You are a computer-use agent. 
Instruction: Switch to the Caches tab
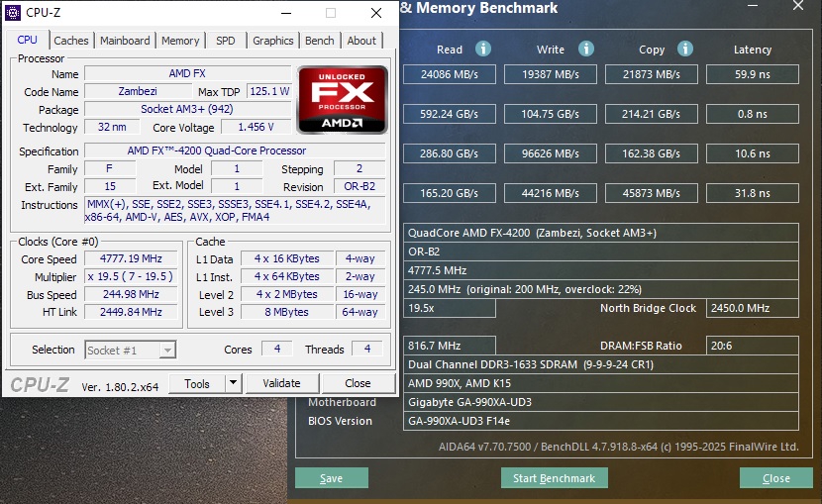pyautogui.click(x=71, y=41)
